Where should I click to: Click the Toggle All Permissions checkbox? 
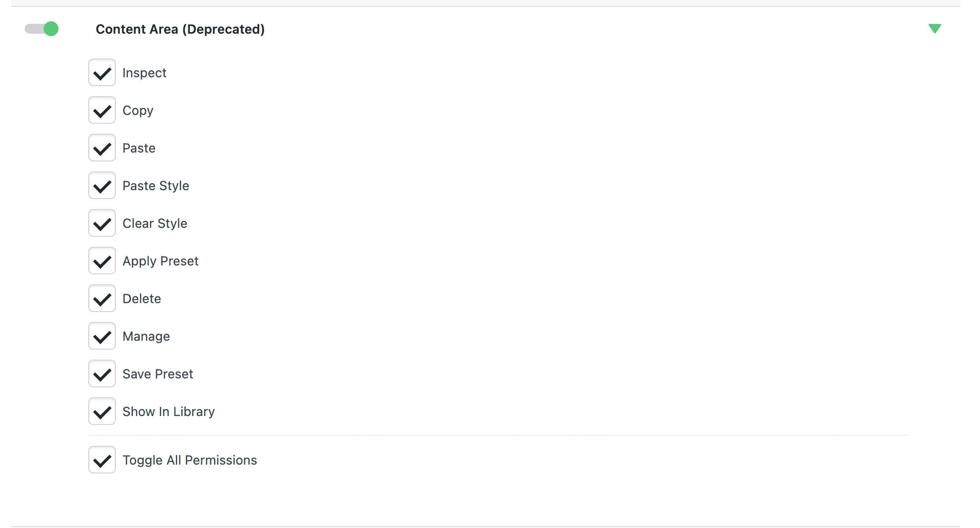tap(102, 460)
